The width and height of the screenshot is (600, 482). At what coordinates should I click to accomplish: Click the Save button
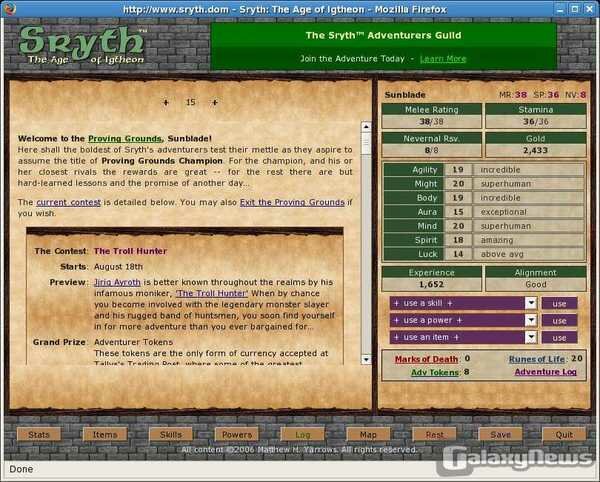(x=501, y=435)
